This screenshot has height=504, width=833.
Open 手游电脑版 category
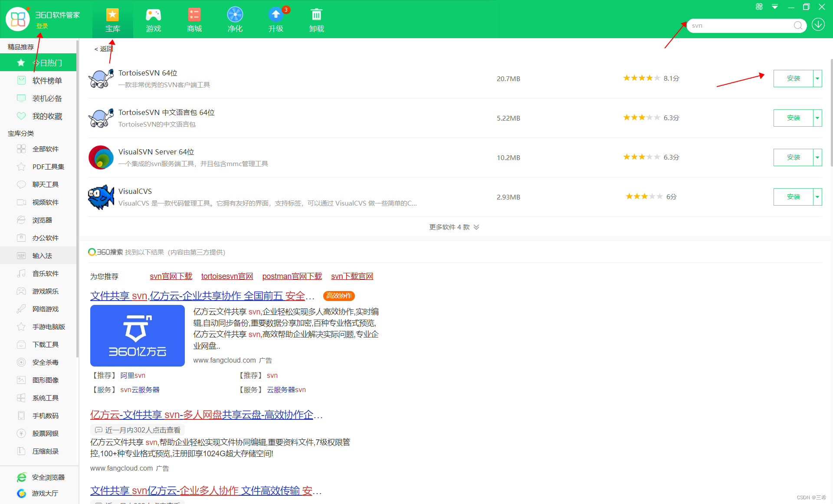[x=38, y=327]
